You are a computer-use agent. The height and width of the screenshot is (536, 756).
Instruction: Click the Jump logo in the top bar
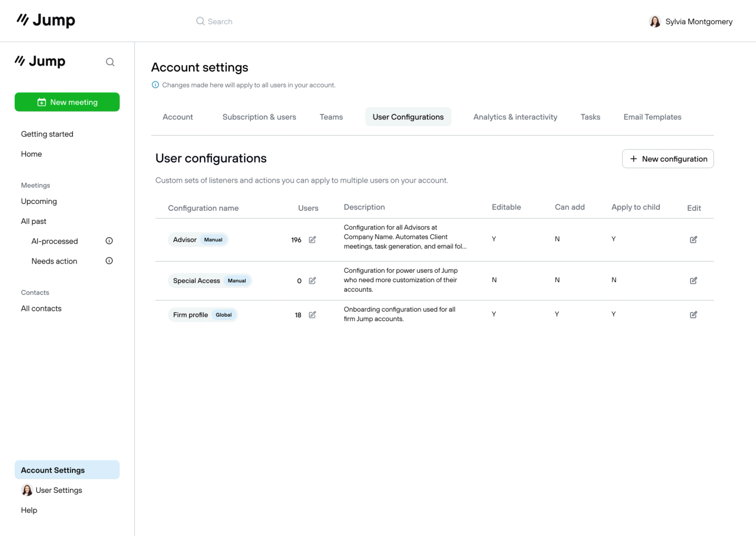click(x=45, y=20)
